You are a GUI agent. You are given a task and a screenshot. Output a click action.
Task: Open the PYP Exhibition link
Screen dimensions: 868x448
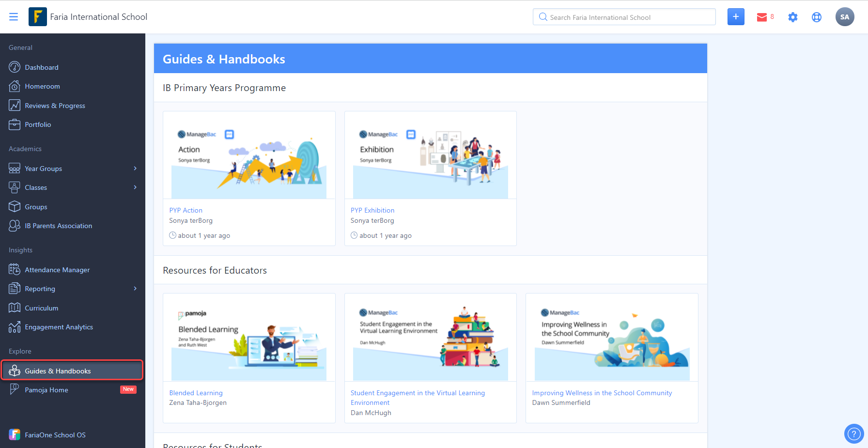coord(372,210)
